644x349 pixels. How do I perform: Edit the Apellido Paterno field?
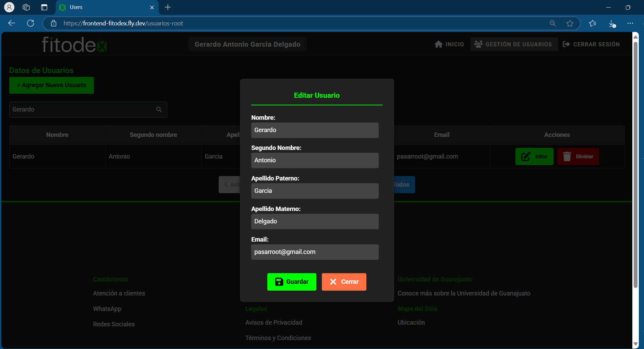315,191
